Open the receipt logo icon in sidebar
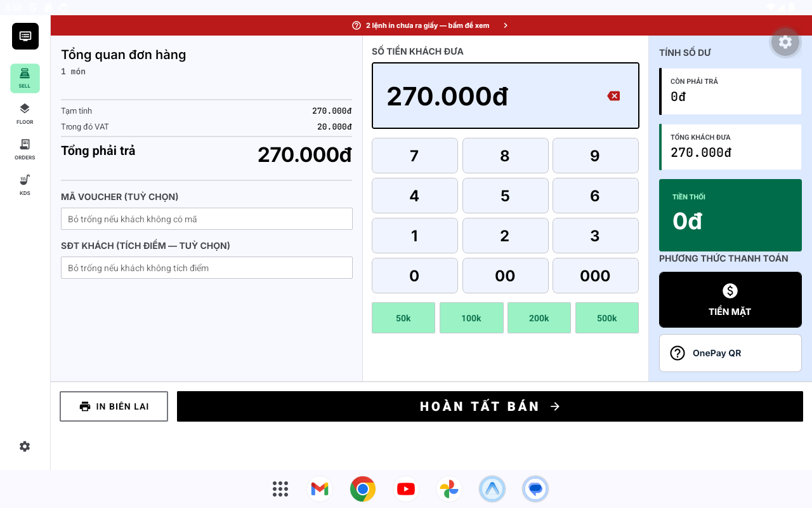Screen dimensions: 812x508 click(x=25, y=36)
